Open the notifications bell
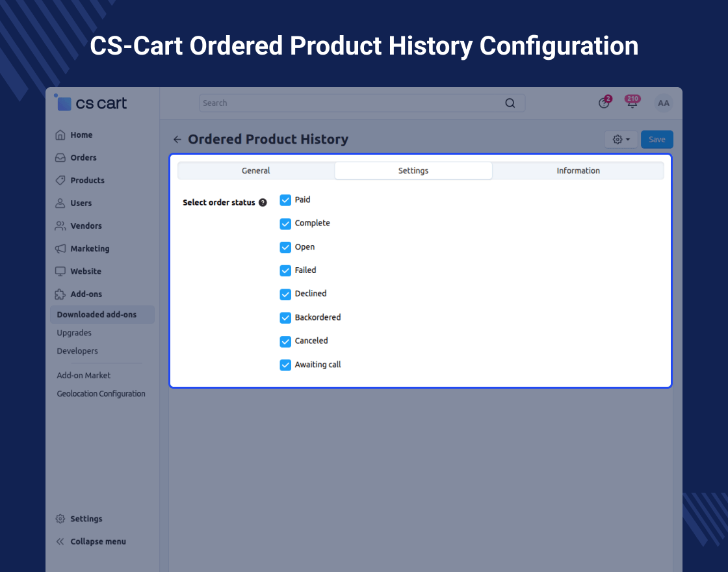This screenshot has width=728, height=572. (x=632, y=102)
